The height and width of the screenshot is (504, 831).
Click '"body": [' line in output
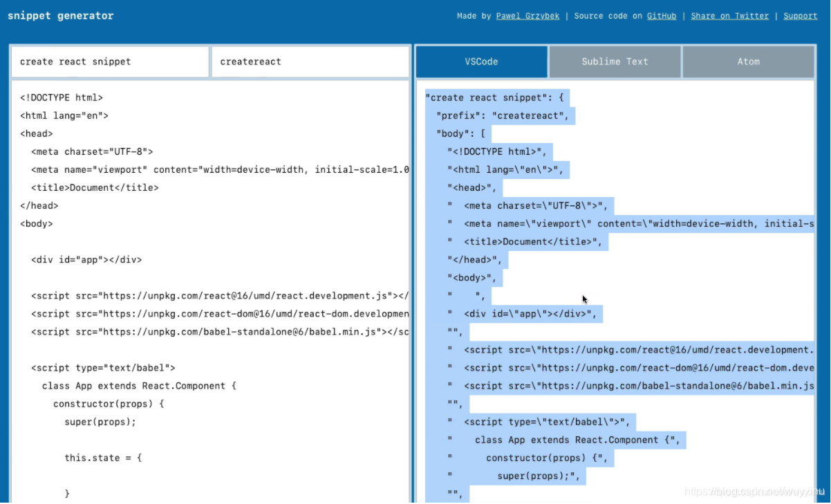(x=461, y=133)
